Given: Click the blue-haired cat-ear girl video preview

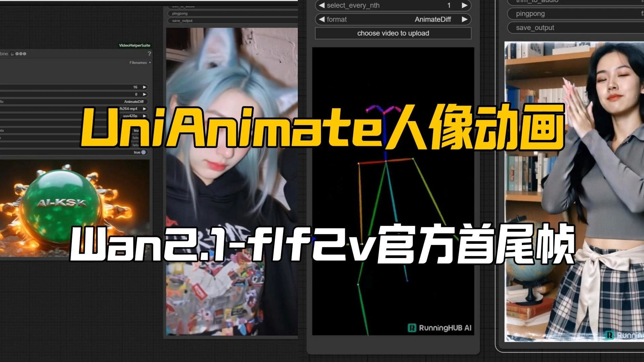Looking at the screenshot, I should tap(232, 181).
